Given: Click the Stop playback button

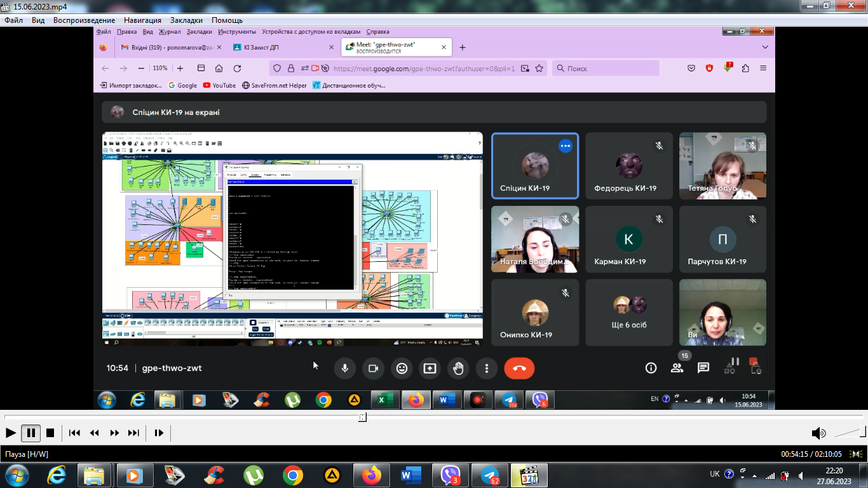Looking at the screenshot, I should click(x=50, y=433).
